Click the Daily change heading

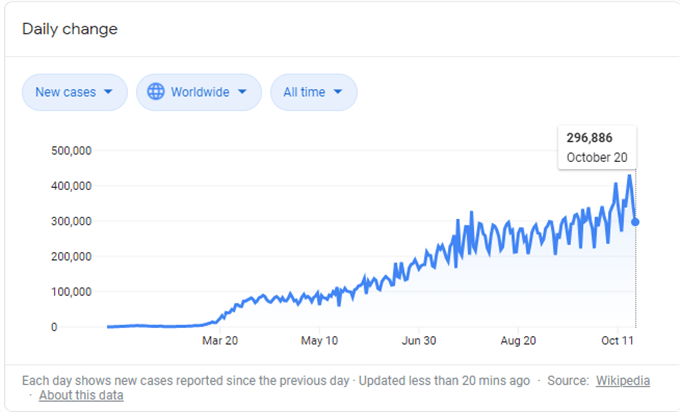(x=70, y=29)
